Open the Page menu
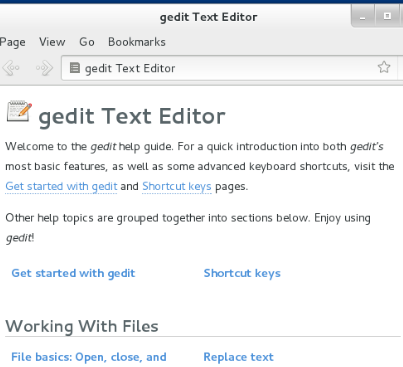The image size is (403, 367). coord(13,42)
